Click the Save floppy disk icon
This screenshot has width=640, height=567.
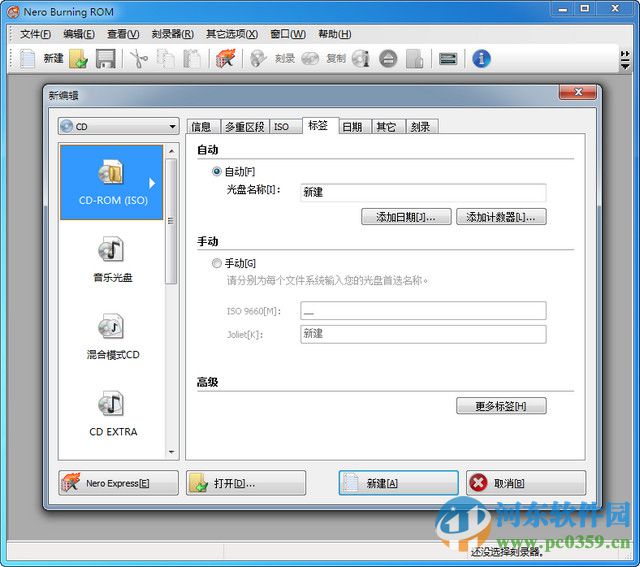[x=106, y=59]
